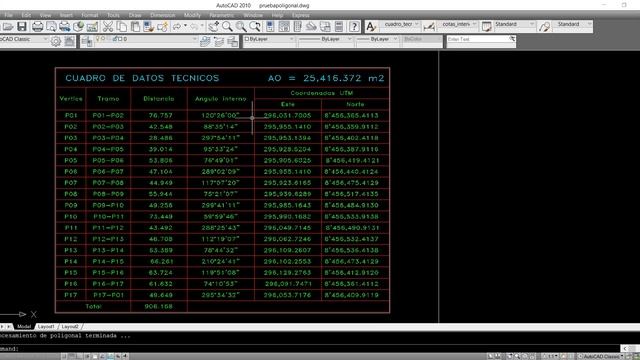Click the Total distance 906.168 value
Image resolution: width=640 pixels, height=360 pixels.
pyautogui.click(x=158, y=306)
